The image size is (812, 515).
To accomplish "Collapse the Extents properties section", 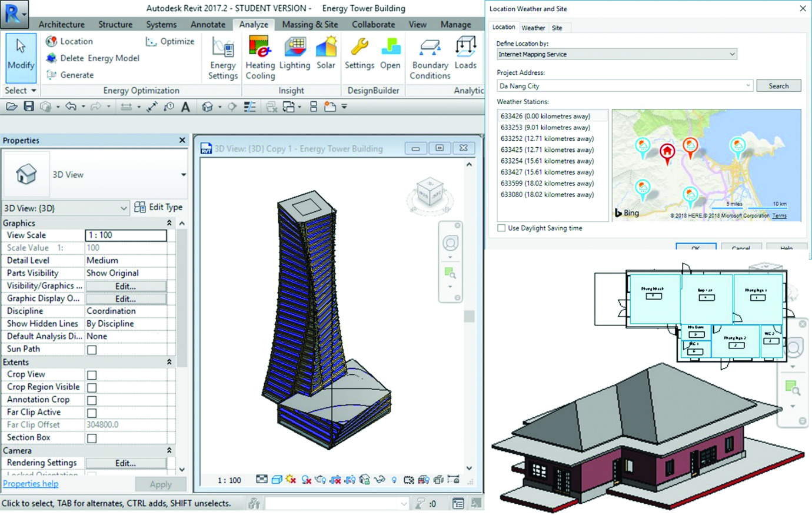I will [x=169, y=362].
